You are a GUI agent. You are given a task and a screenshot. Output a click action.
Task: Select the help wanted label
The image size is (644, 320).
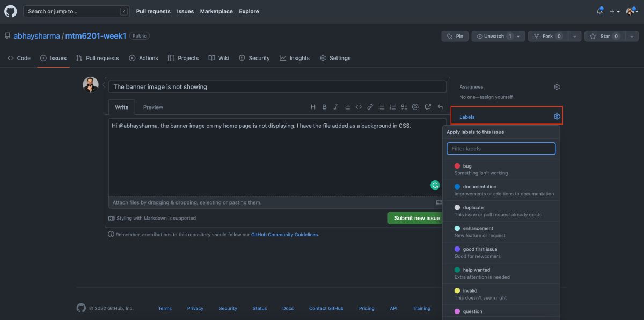501,273
